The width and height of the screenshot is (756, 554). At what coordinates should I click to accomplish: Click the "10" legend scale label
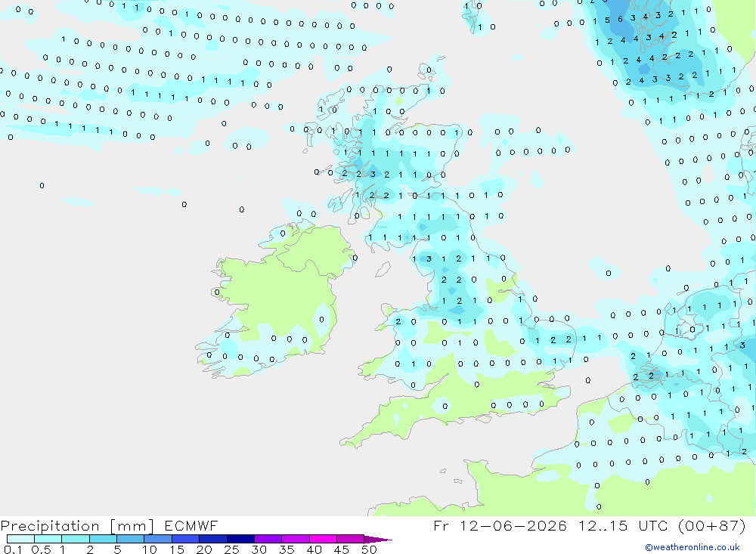pyautogui.click(x=150, y=549)
